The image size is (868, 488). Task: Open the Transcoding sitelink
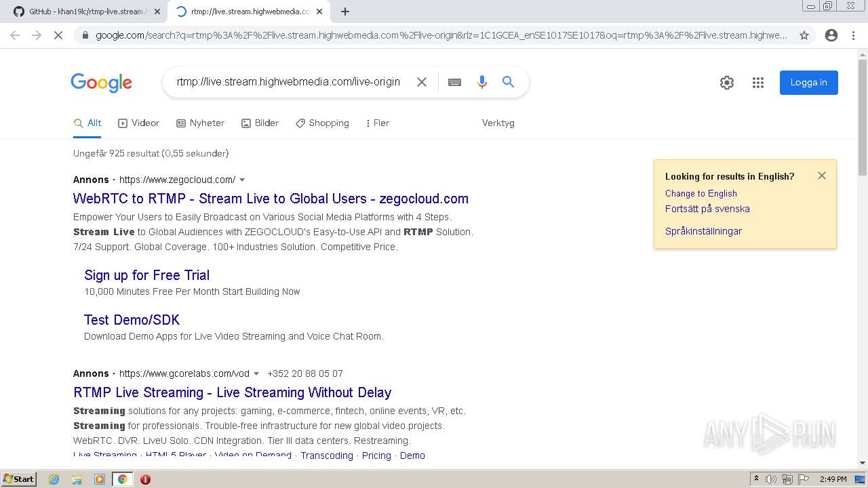(327, 455)
